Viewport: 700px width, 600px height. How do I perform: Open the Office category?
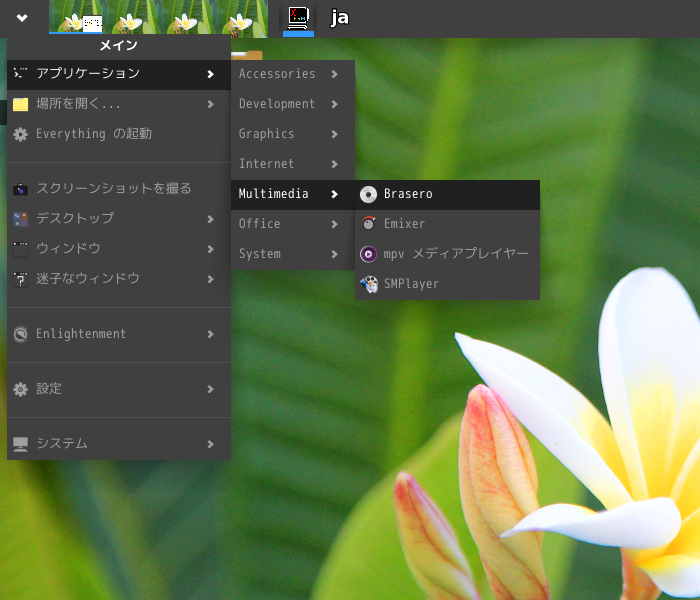(293, 225)
